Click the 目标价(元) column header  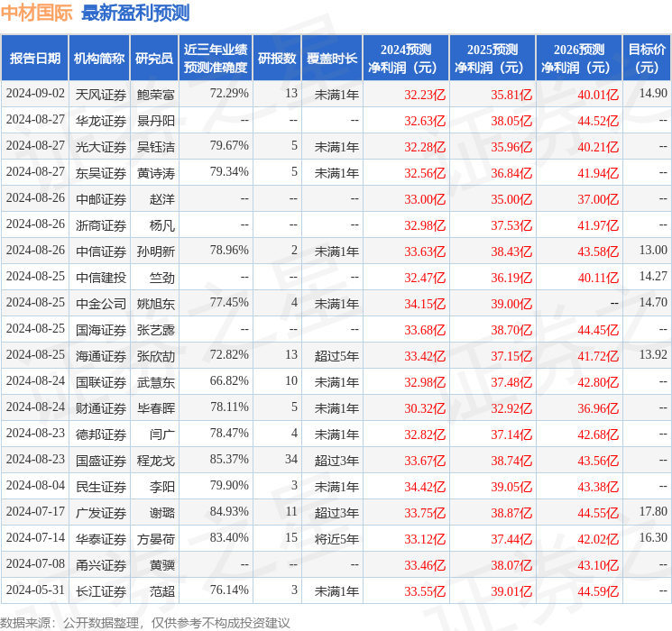tap(647, 59)
